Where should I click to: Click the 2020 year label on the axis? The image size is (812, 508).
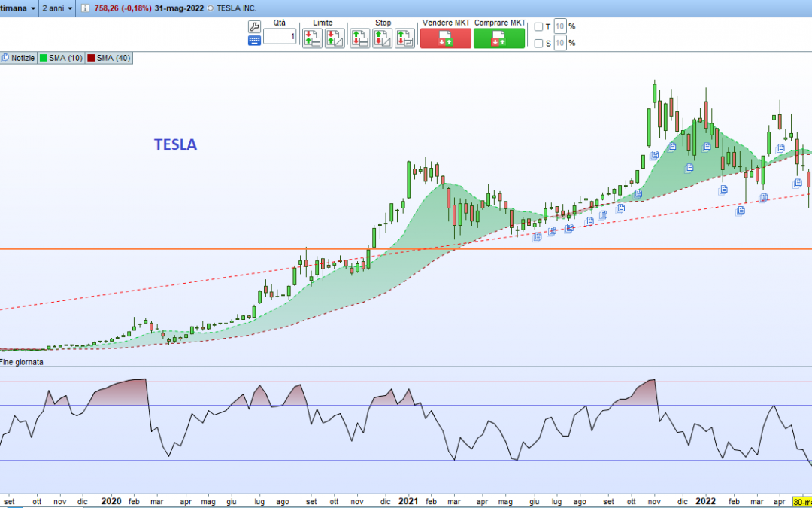click(111, 501)
